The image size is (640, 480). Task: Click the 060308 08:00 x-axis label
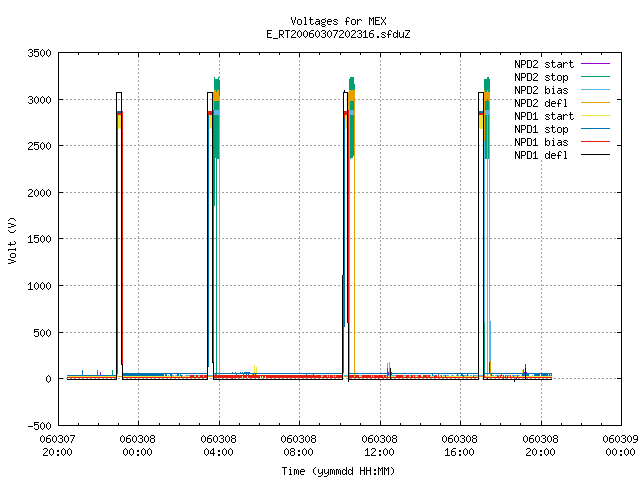tap(298, 446)
